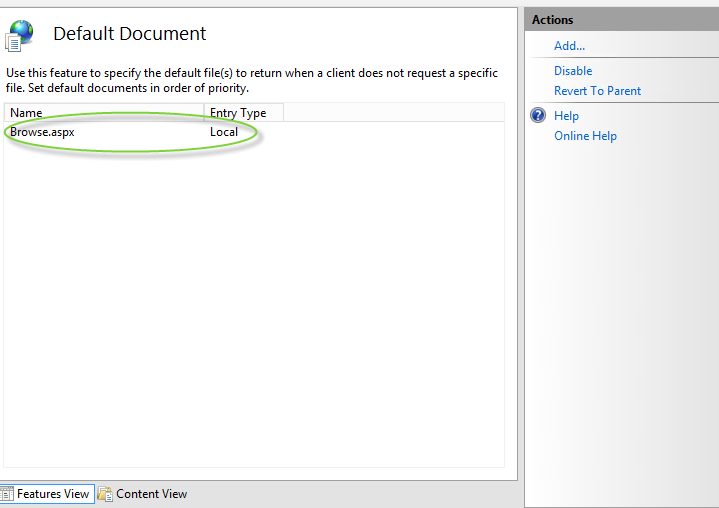Viewport: 719px width, 508px height.
Task: Click the Default Document globe icon
Action: coord(18,35)
